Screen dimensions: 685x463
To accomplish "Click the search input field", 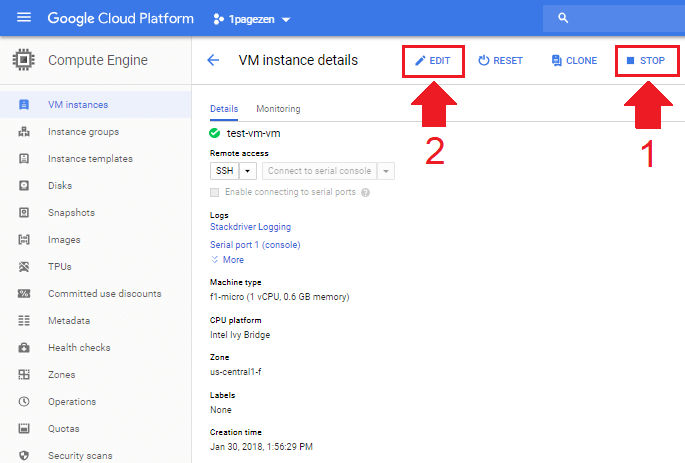I will coord(614,18).
